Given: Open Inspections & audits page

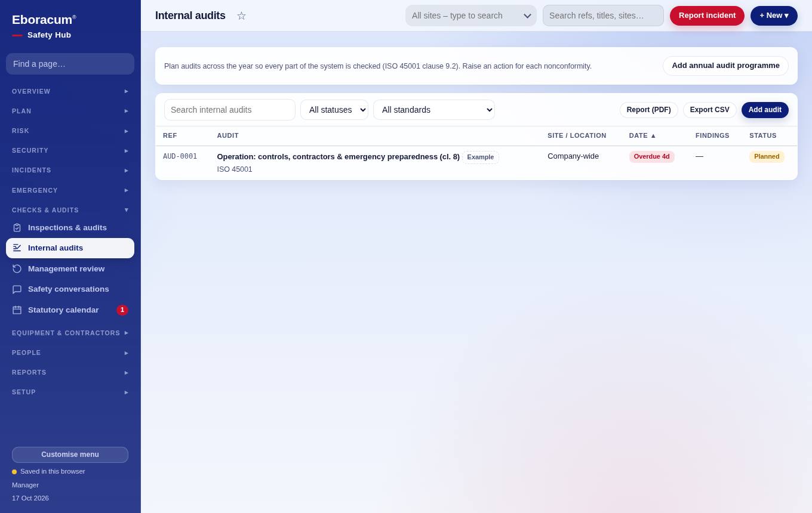Looking at the screenshot, I should (x=70, y=228).
